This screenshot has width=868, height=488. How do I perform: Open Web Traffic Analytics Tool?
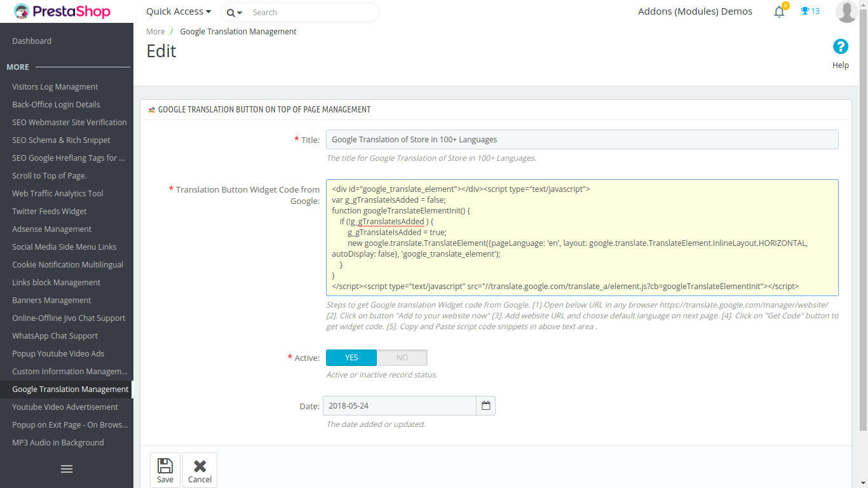(58, 193)
